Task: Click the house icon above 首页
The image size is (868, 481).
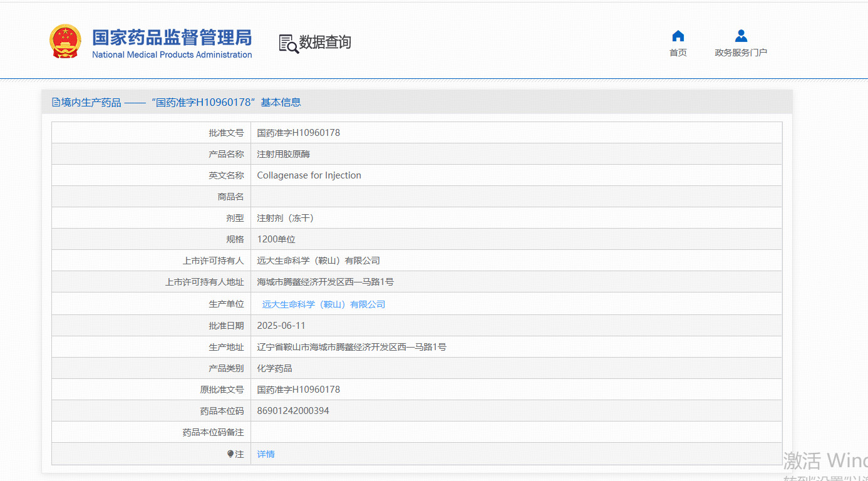Action: pos(678,36)
